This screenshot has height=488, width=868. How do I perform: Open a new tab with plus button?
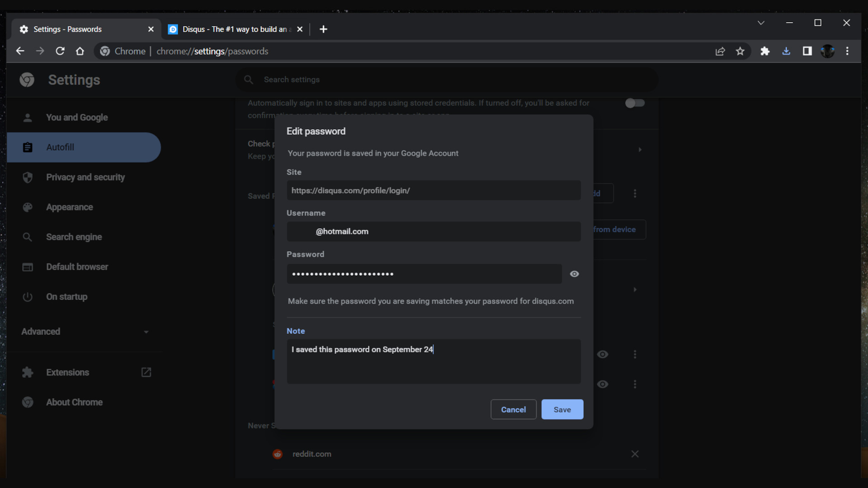pos(323,29)
